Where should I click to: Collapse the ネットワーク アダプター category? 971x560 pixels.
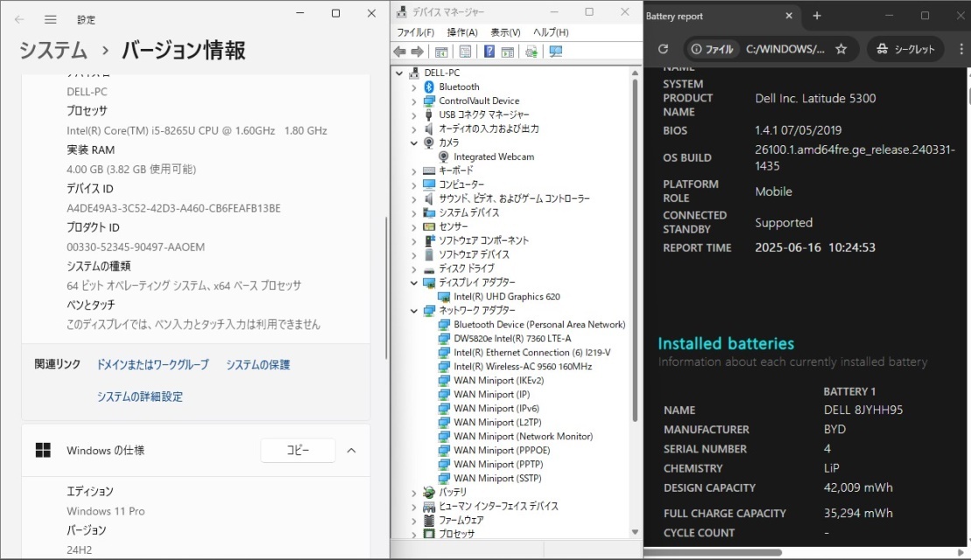pos(414,311)
